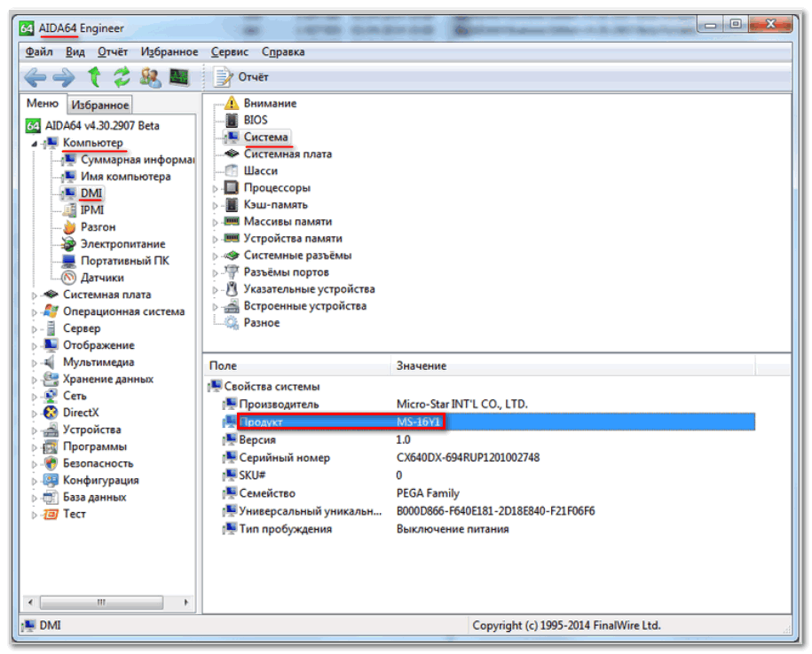Expand the DirectX tree node

35,413
